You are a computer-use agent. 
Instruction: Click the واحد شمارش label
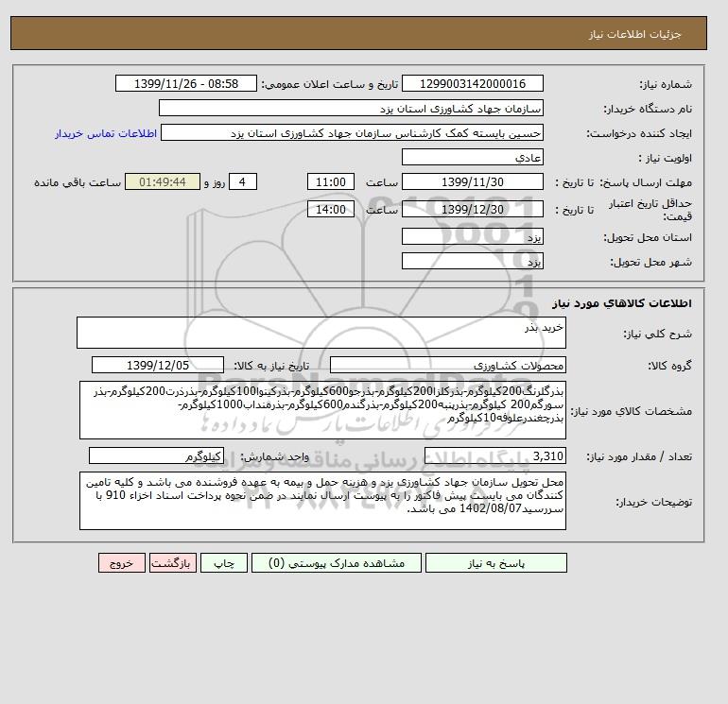[x=274, y=456]
